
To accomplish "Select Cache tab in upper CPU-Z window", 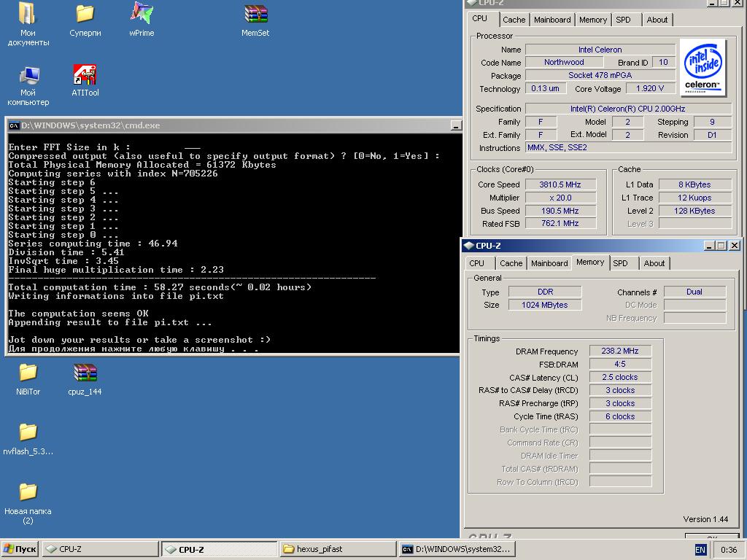I will (514, 20).
